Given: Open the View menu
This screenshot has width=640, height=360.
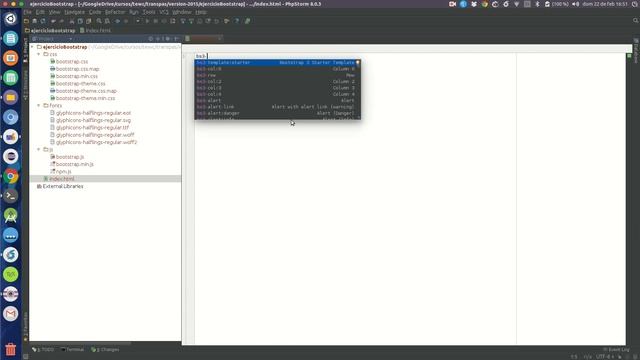Looking at the screenshot, I should [x=54, y=12].
